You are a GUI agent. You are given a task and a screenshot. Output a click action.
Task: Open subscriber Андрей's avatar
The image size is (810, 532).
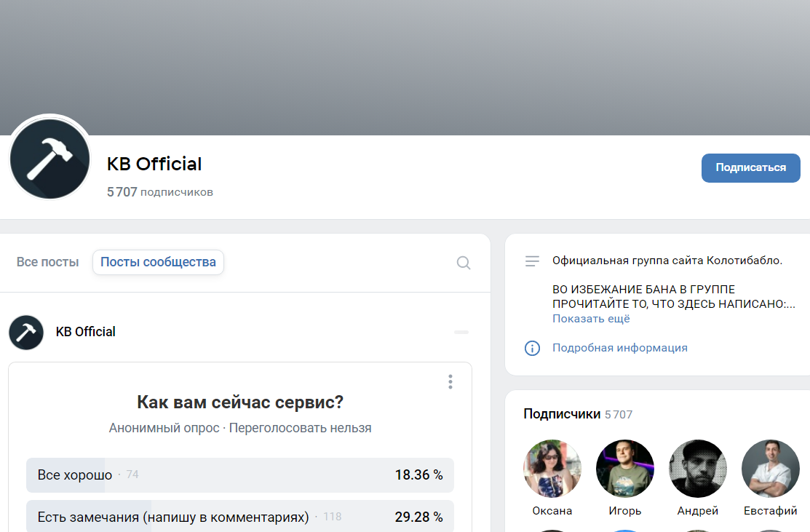698,469
